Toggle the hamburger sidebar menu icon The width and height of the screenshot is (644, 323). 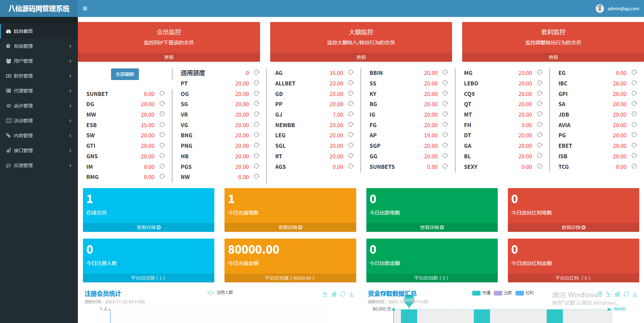pyautogui.click(x=85, y=8)
